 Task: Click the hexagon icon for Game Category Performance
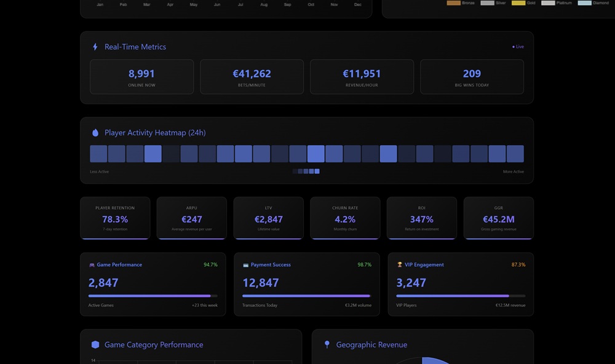tap(95, 345)
